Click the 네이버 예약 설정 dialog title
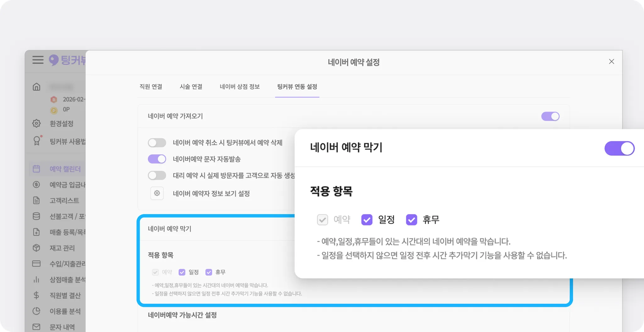 click(354, 62)
